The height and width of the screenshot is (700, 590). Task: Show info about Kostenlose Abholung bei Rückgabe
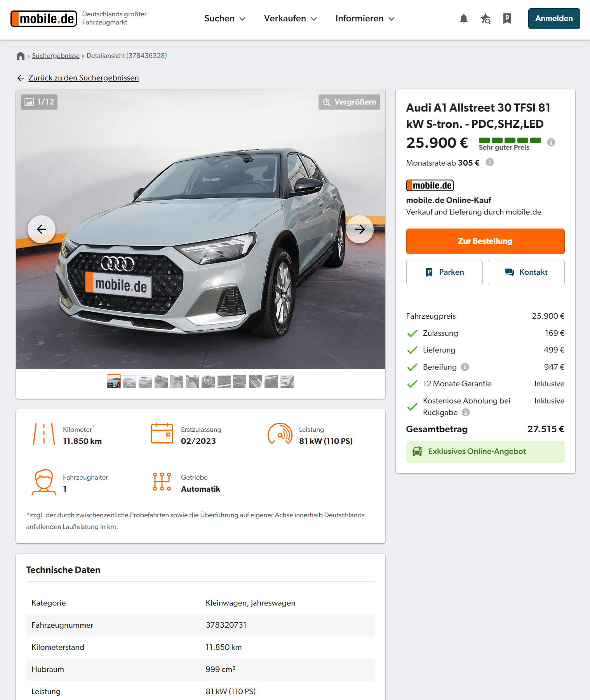466,412
